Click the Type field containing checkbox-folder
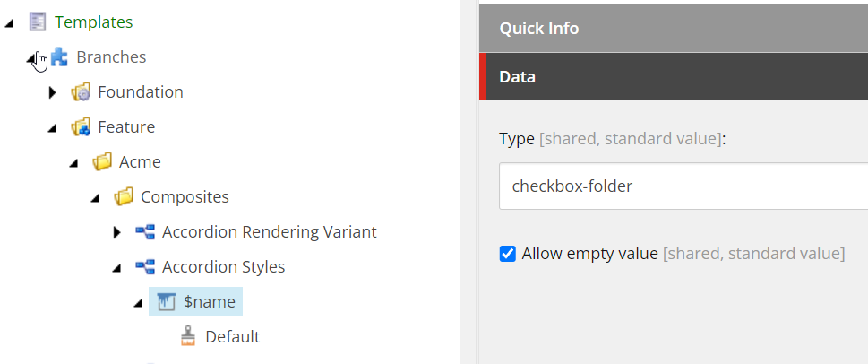 tap(681, 186)
